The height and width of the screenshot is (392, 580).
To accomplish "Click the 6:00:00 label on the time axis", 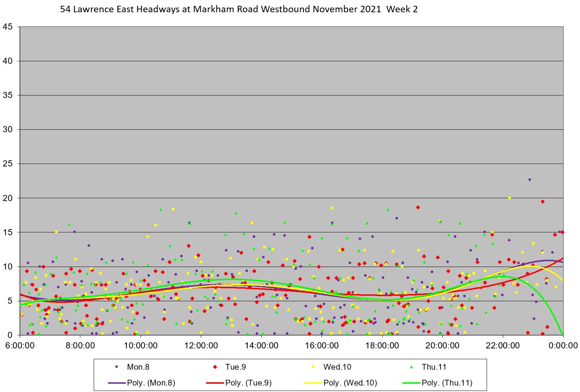I will 20,345.
